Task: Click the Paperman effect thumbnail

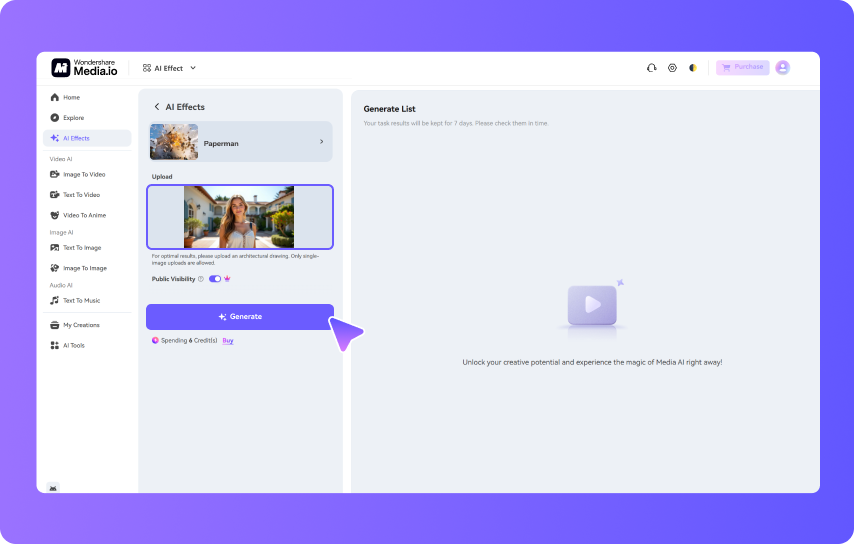Action: (174, 142)
